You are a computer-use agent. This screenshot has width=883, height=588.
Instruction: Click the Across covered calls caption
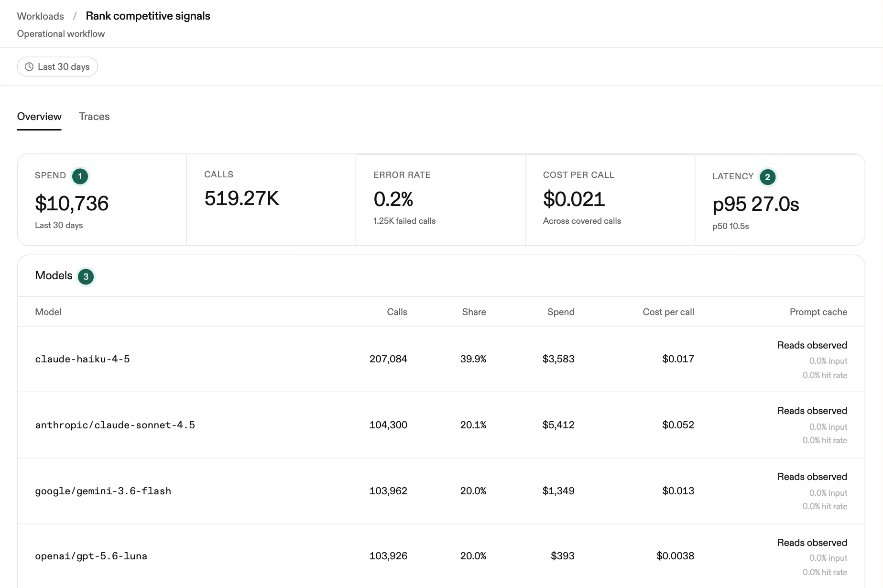582,221
